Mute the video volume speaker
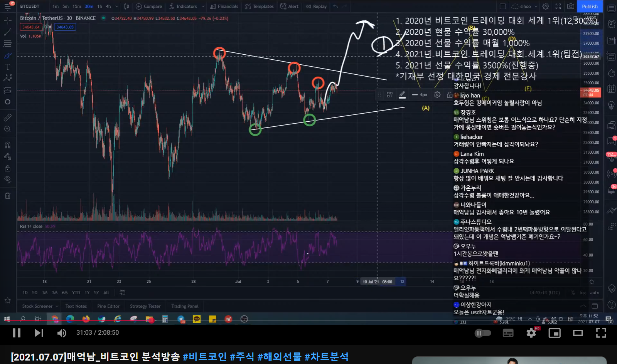617x364 pixels. [x=62, y=333]
